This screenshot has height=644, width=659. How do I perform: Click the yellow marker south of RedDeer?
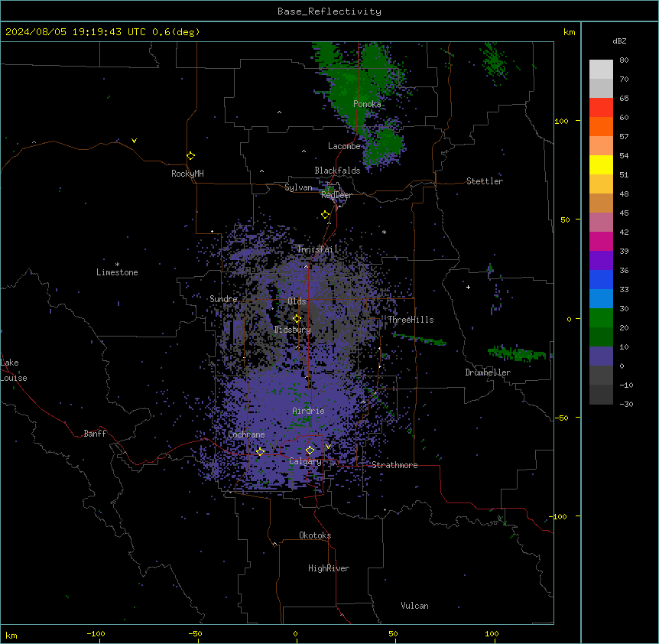coord(325,215)
